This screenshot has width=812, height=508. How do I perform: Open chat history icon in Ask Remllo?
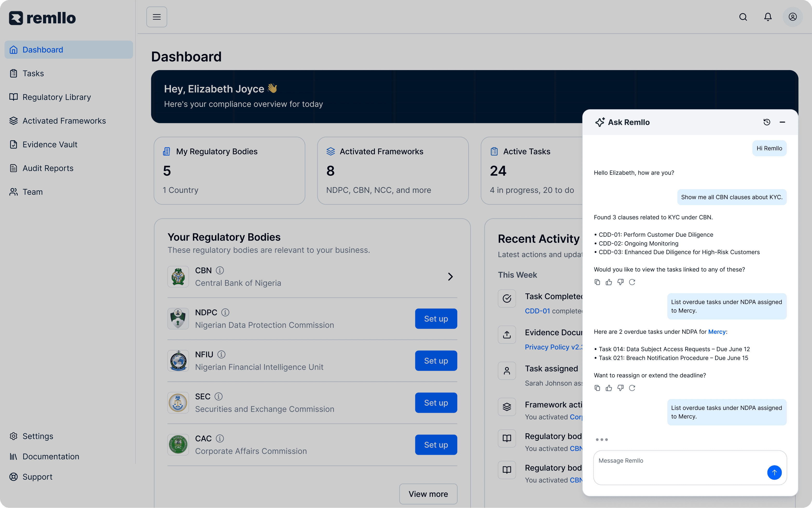click(767, 122)
